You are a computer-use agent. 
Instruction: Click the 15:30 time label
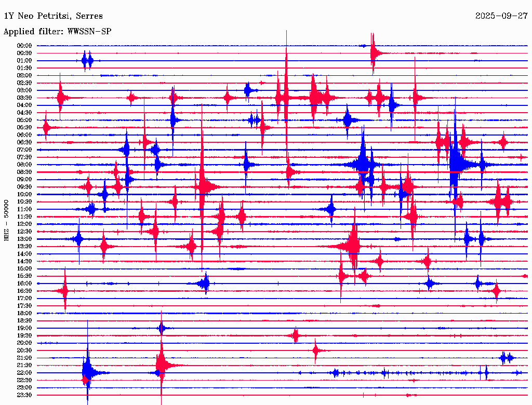(x=24, y=276)
